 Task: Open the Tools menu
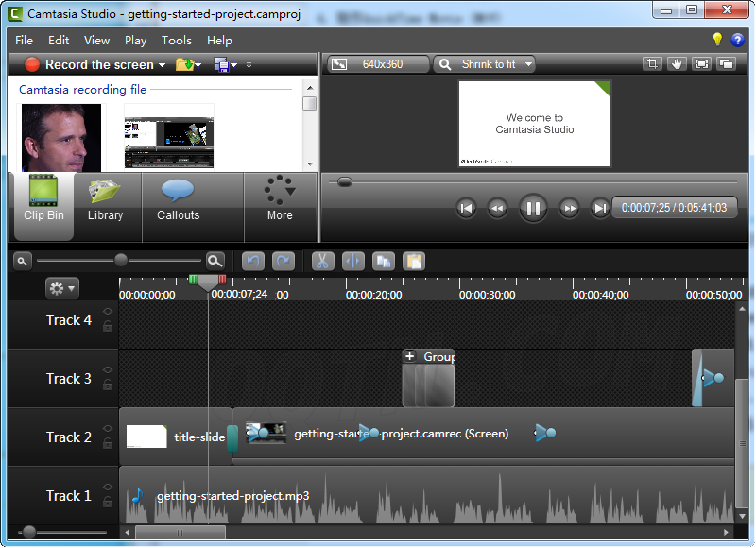point(176,41)
